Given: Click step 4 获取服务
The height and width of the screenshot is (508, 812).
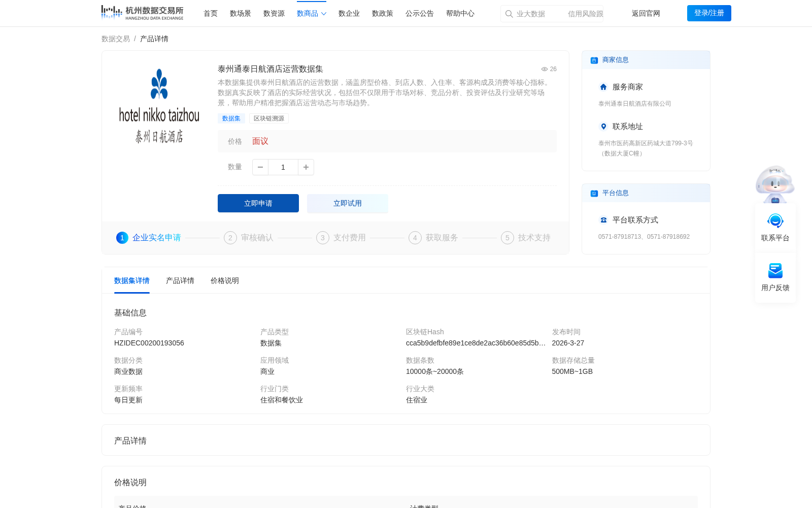Looking at the screenshot, I should tap(433, 238).
